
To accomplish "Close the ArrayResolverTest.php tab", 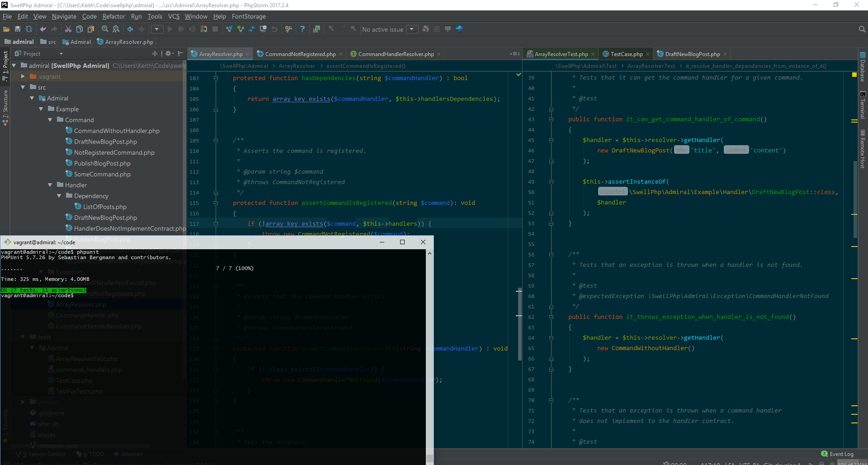I will click(x=593, y=54).
